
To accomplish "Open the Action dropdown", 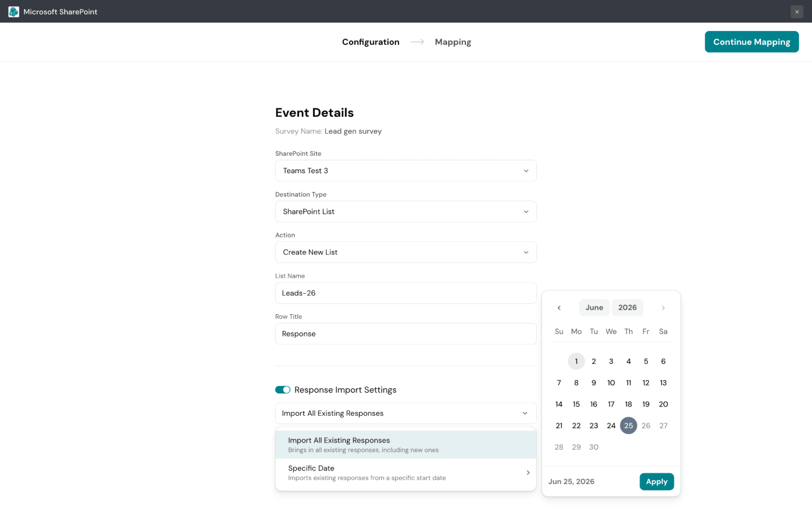I will point(405,252).
